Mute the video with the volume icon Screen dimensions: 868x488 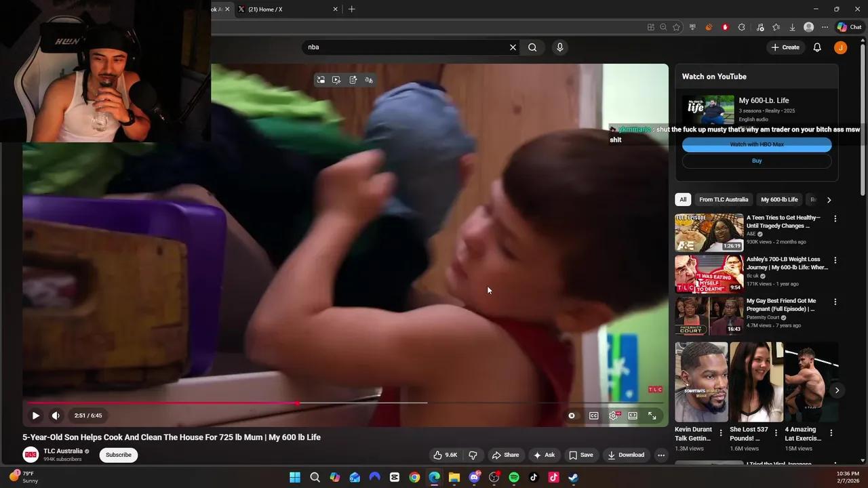[x=56, y=415]
